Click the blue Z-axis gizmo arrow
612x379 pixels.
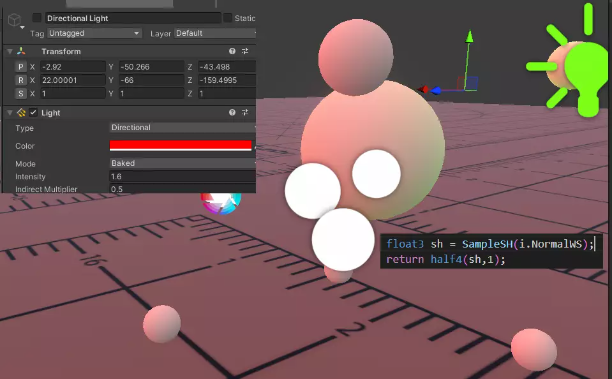point(436,91)
